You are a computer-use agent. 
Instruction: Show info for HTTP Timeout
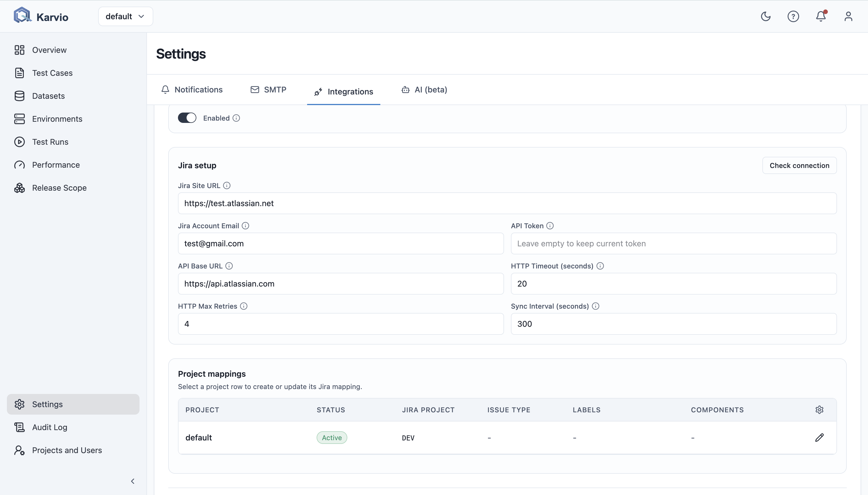[600, 266]
